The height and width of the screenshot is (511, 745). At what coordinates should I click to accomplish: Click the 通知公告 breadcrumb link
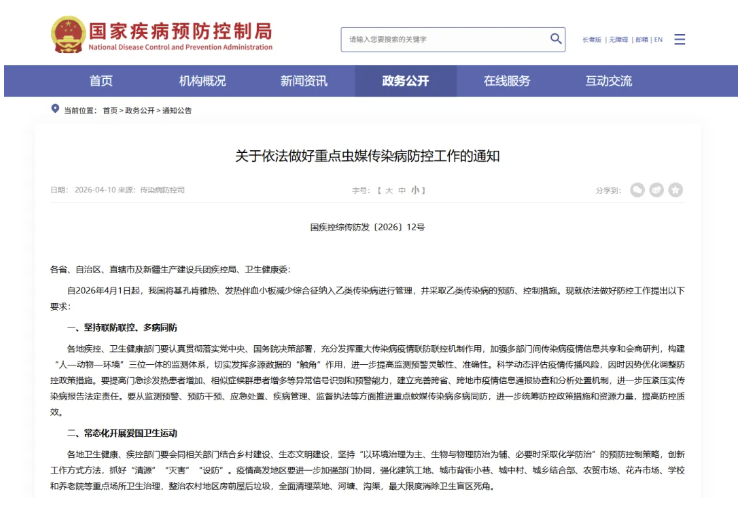(177, 110)
